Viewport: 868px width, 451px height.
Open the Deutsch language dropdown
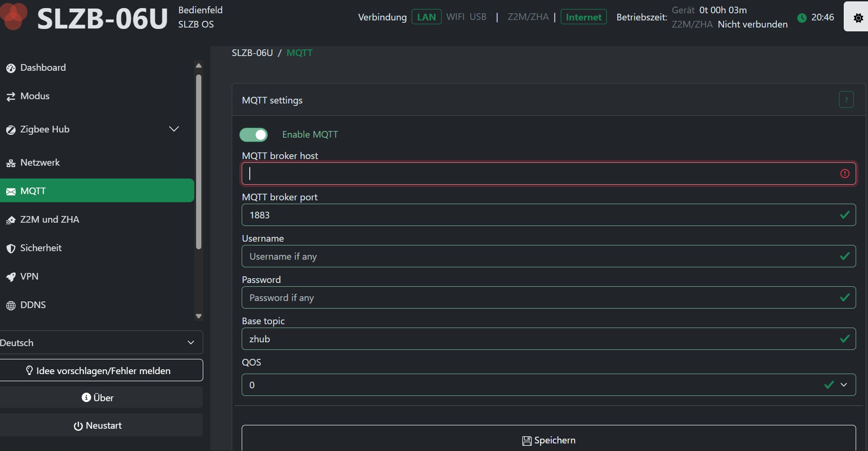click(101, 343)
